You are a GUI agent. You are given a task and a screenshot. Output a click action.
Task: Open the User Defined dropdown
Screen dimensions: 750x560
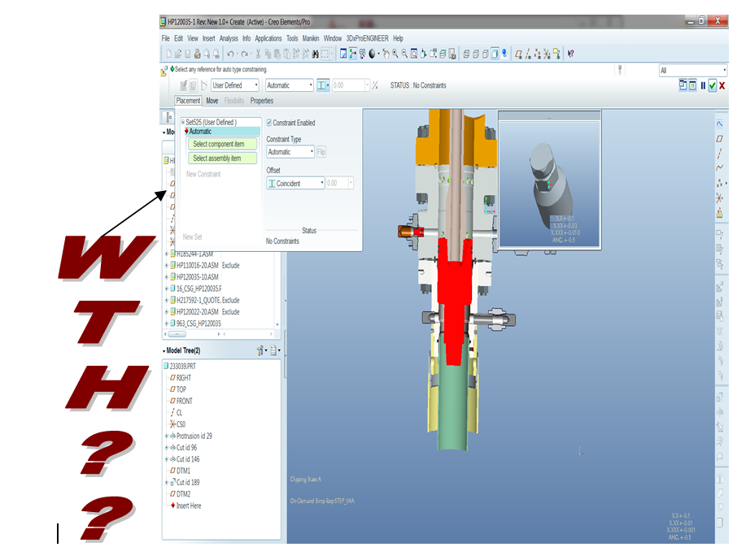click(x=235, y=85)
